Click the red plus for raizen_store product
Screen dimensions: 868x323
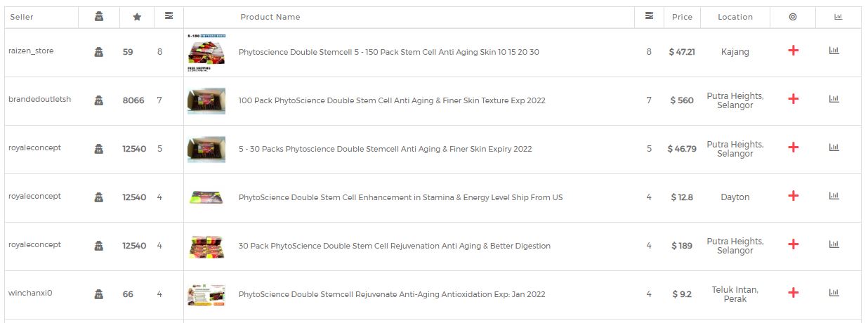793,51
